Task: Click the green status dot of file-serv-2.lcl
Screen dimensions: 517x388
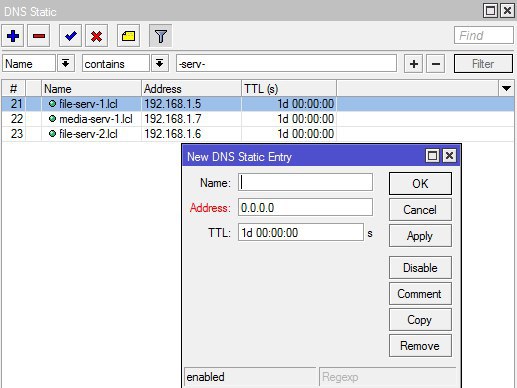Action: (52, 133)
